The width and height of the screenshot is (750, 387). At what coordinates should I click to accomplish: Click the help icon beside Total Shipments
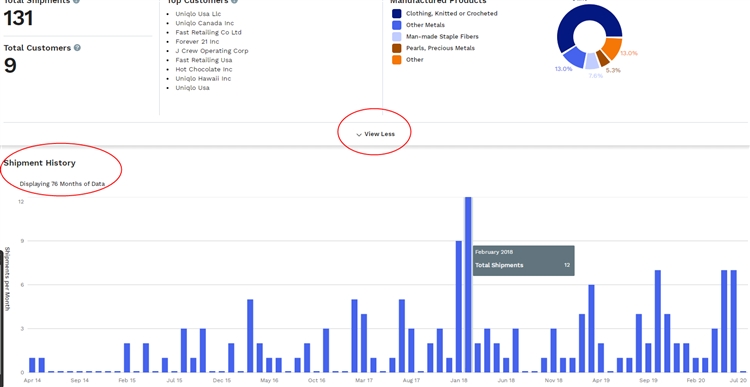[77, 1]
